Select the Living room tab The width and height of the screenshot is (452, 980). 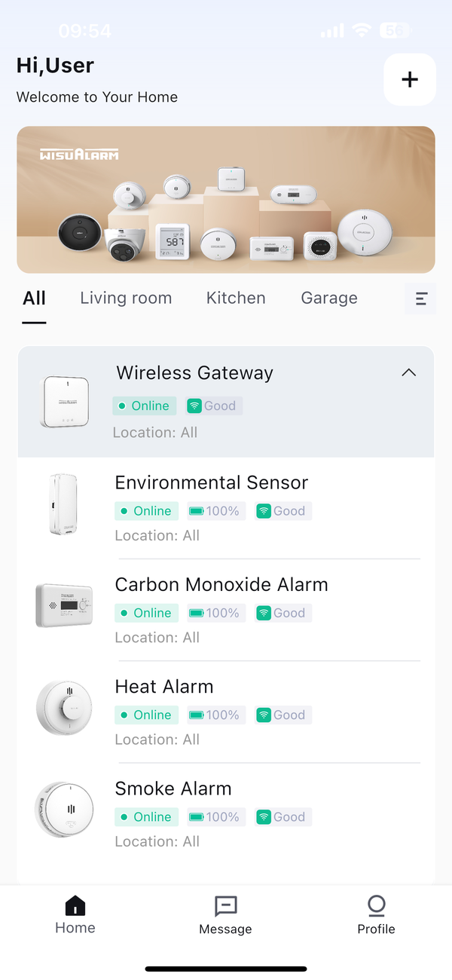point(126,298)
